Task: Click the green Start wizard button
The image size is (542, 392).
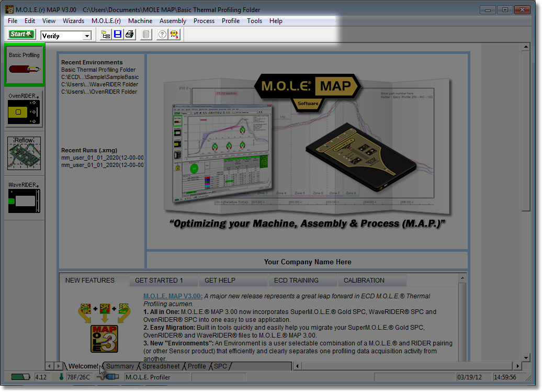Action: click(x=21, y=35)
